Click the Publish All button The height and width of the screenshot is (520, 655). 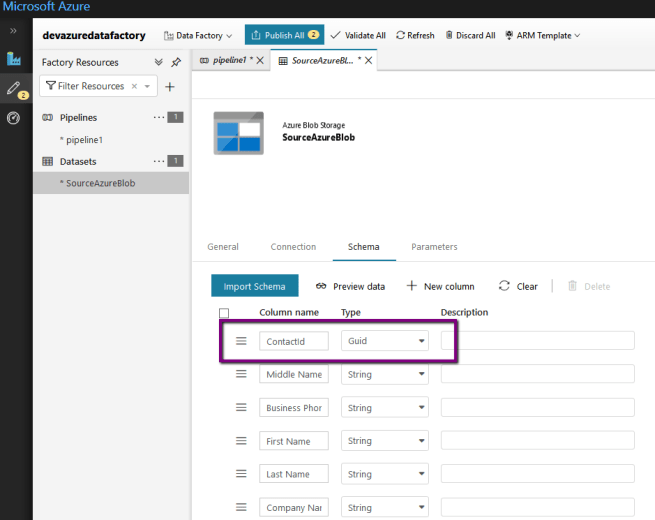click(x=284, y=35)
